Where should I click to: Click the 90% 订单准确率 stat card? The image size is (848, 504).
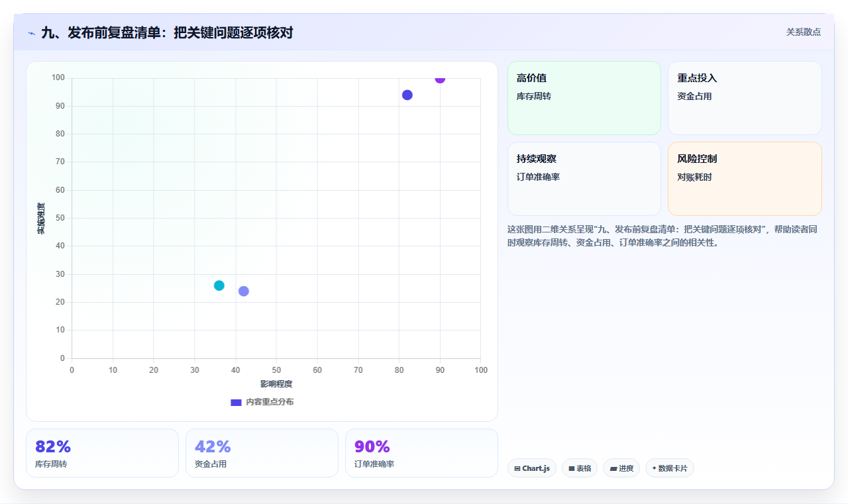[421, 453]
